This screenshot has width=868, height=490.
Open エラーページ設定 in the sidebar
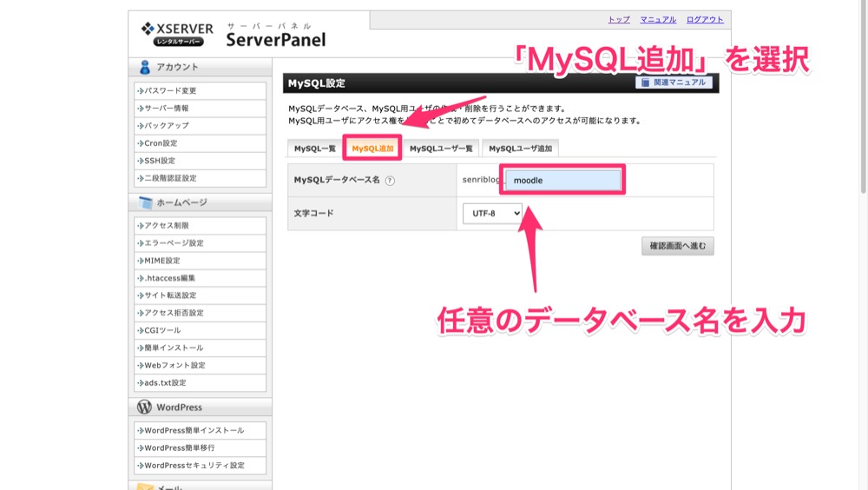200,242
